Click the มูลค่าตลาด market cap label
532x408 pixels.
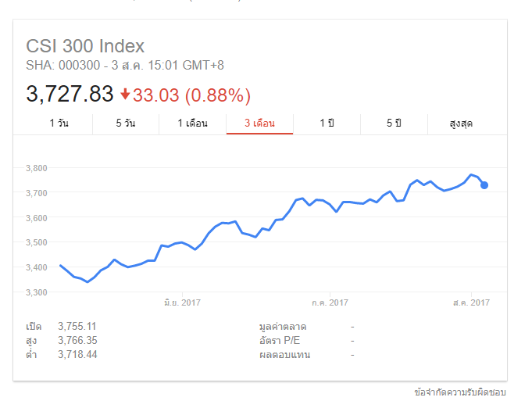click(282, 326)
